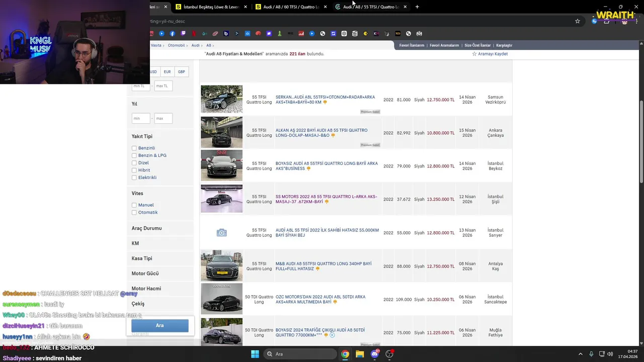Click the min TL price field
Screen dimensions: 644x362
[x=141, y=86]
